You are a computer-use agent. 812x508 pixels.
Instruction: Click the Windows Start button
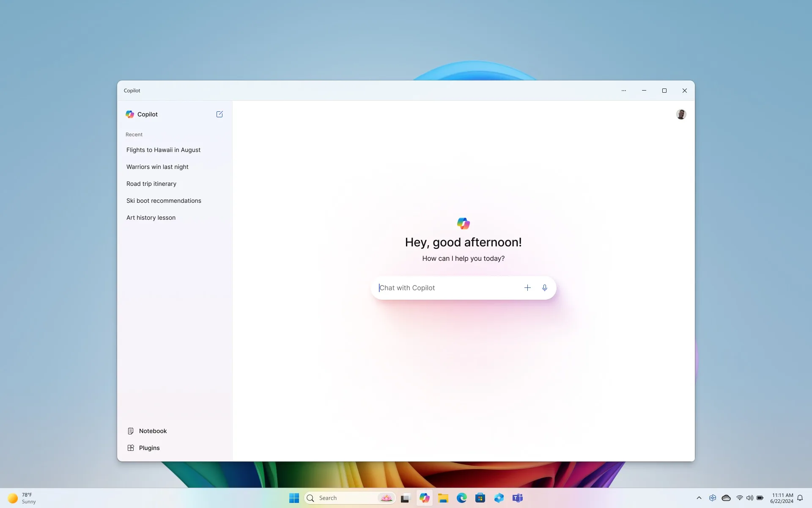pos(294,498)
